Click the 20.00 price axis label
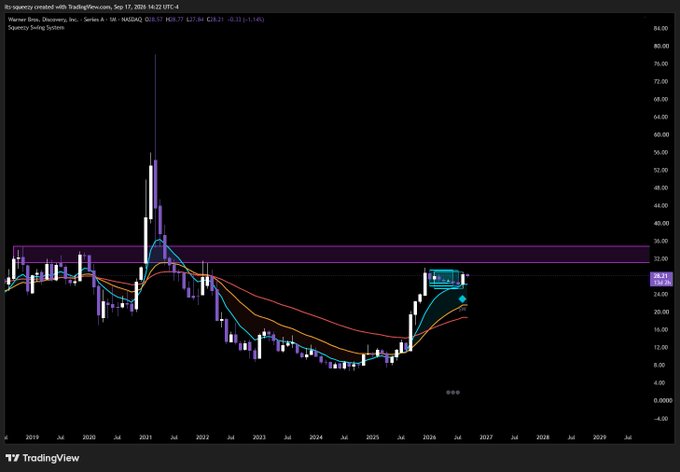680x472 pixels. pyautogui.click(x=661, y=312)
